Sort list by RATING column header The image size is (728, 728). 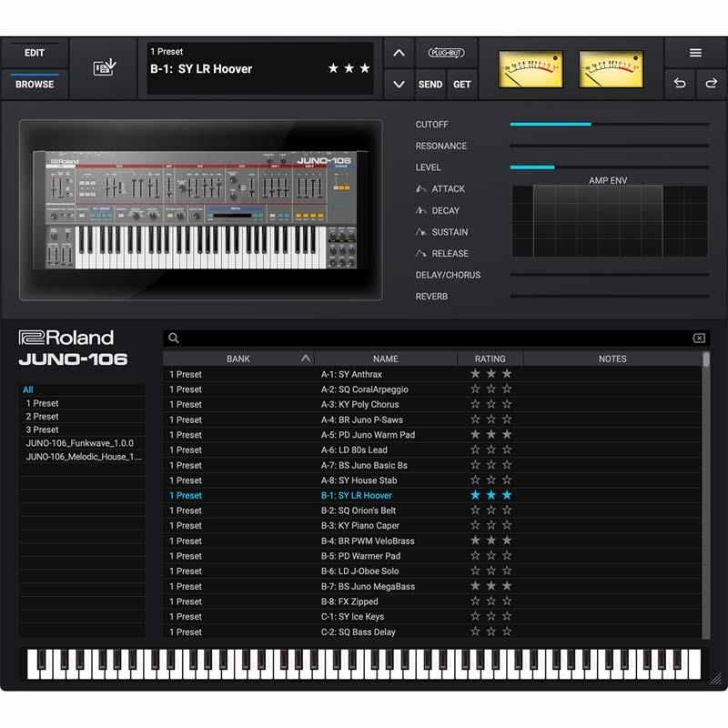[490, 359]
